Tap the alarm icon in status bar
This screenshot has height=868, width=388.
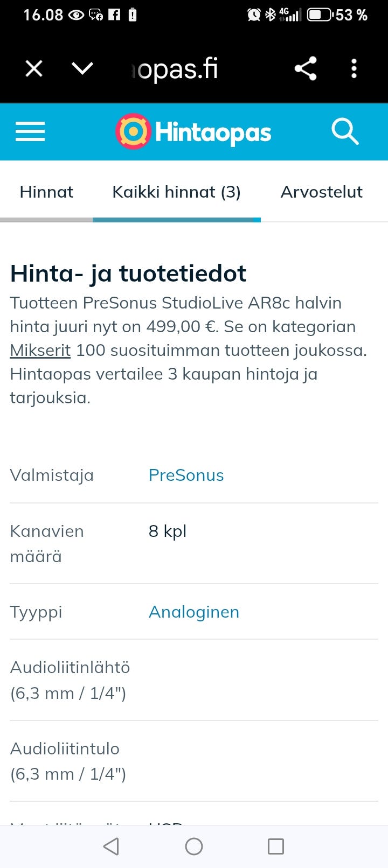point(253,15)
